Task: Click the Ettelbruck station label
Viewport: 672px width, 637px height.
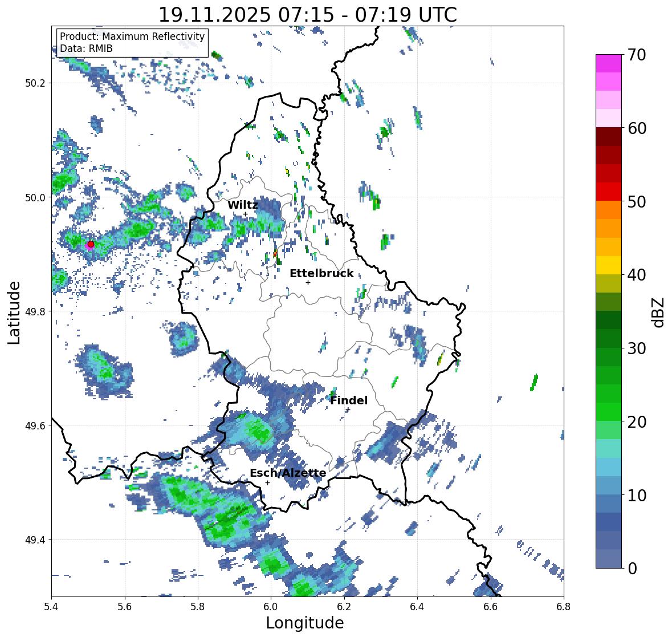Action: click(321, 274)
